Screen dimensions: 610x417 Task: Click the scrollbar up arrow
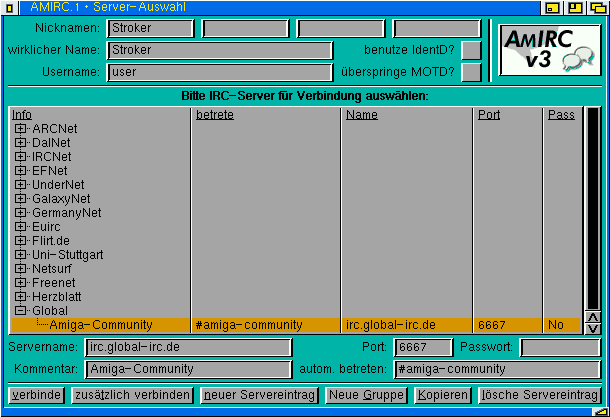pos(592,317)
